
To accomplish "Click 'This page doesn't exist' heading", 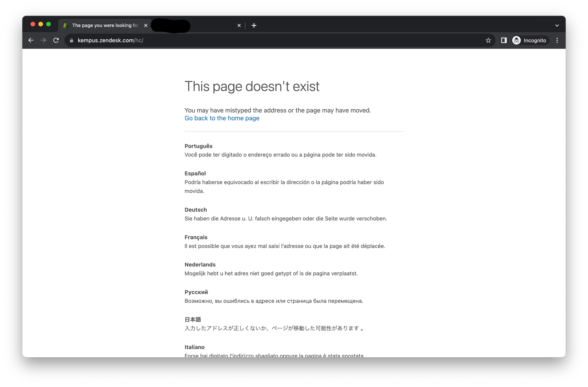I will coord(252,86).
